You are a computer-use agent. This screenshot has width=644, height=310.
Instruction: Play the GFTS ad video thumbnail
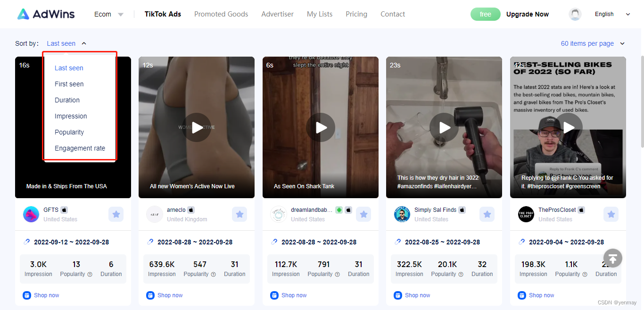pyautogui.click(x=73, y=127)
